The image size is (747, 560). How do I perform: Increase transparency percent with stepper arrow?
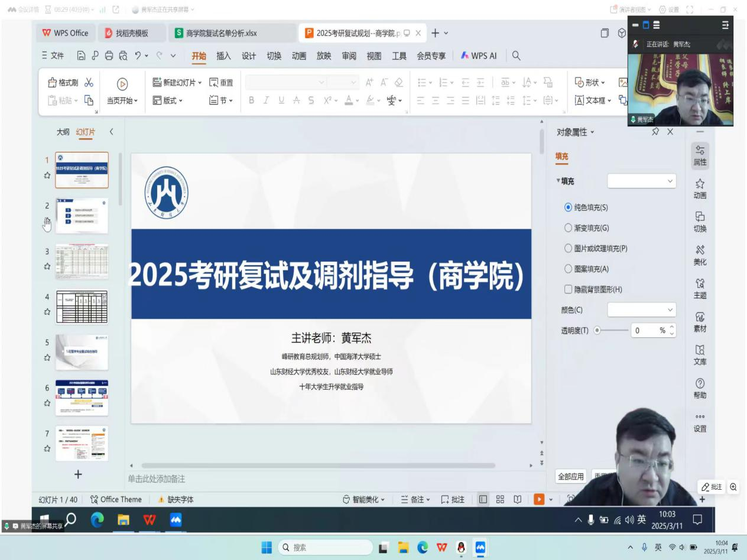pyautogui.click(x=671, y=327)
